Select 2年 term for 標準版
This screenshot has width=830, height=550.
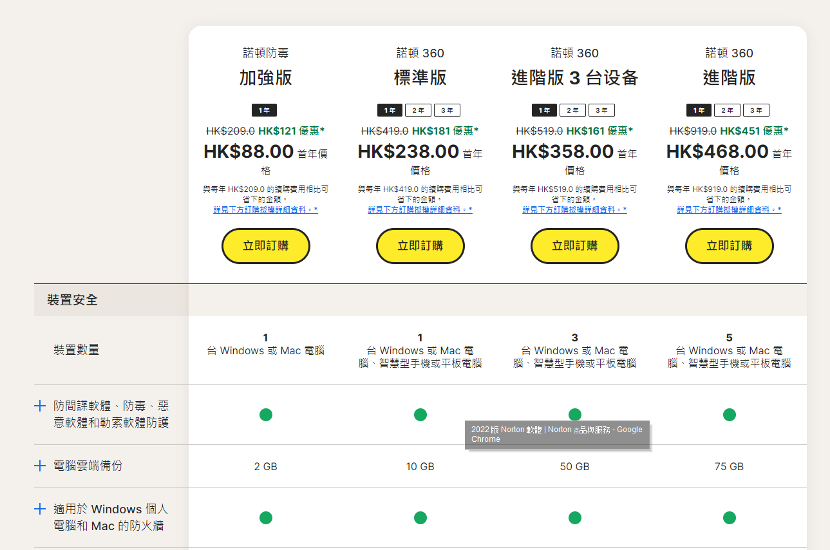(x=418, y=110)
